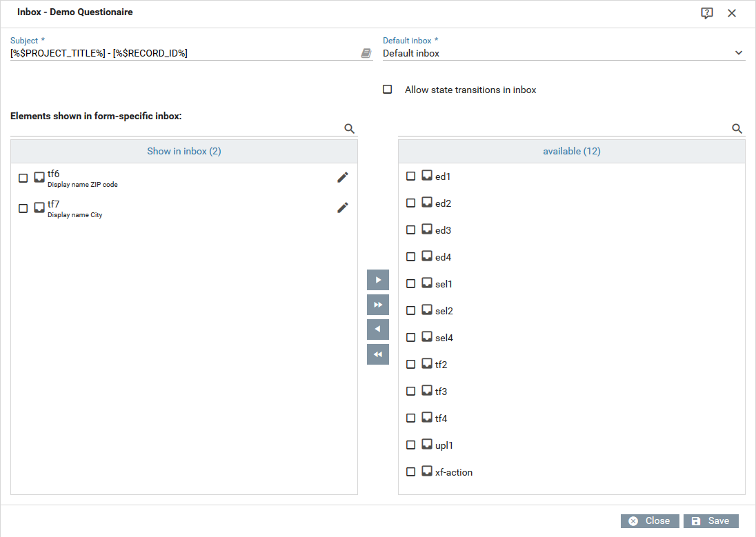Viewport: 756px width, 537px height.
Task: Click into the Subject text field
Action: pyautogui.click(x=183, y=53)
